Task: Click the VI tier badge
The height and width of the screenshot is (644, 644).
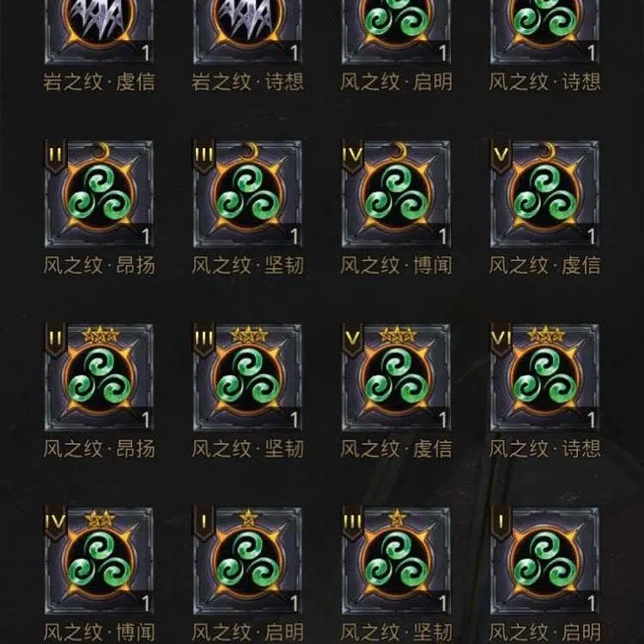Action: 501,339
